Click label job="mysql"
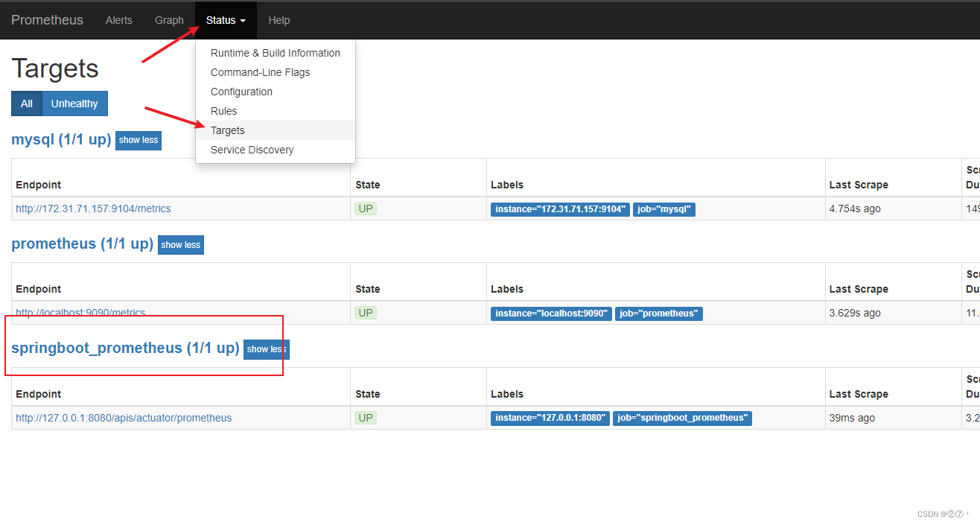Screen dimensions: 980x525 click(664, 209)
